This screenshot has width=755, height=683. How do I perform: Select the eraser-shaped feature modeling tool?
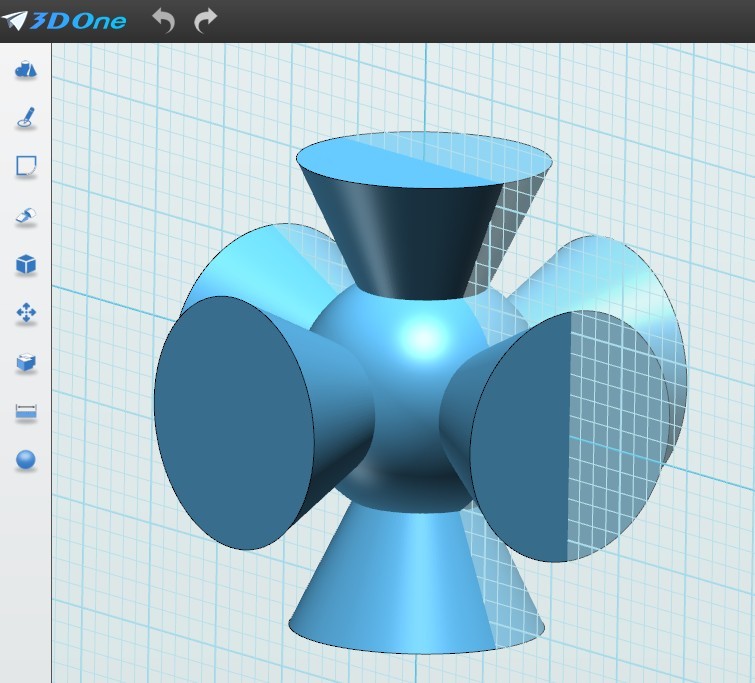click(26, 215)
